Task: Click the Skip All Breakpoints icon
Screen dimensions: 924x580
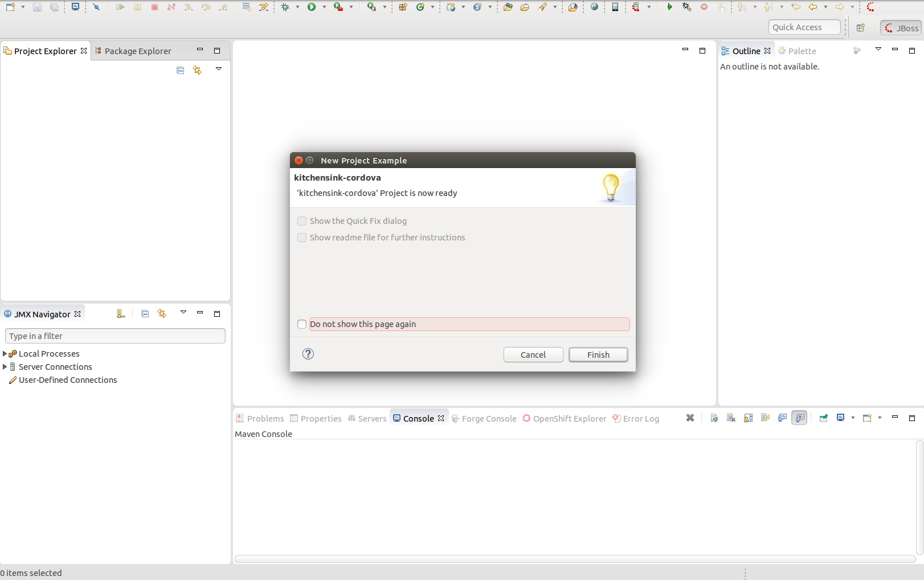Action: point(96,7)
